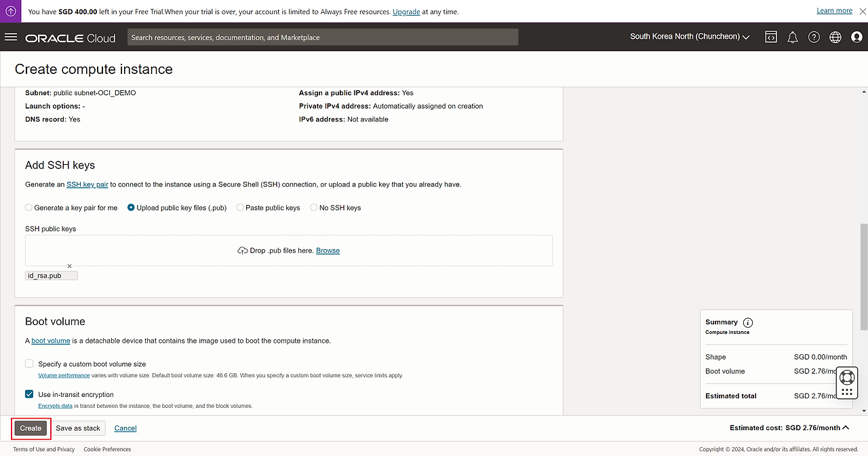Click the Create button
This screenshot has width=868, height=456.
click(31, 428)
